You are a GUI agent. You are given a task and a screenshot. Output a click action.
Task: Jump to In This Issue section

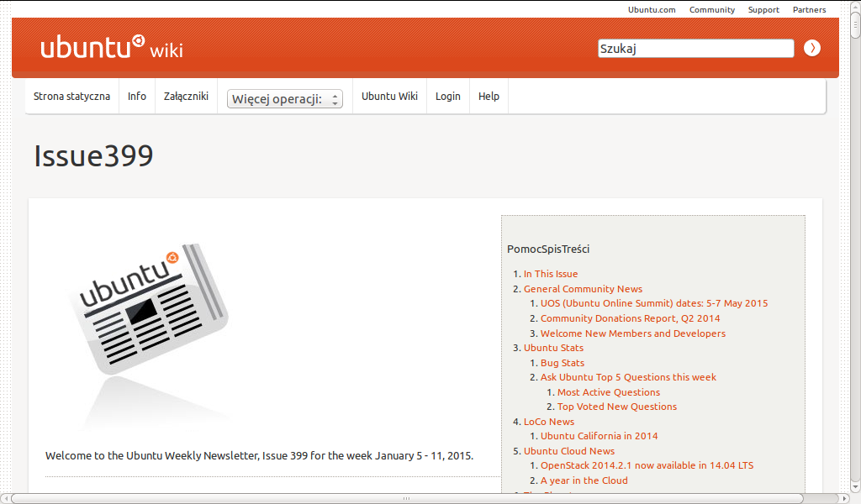coord(551,274)
